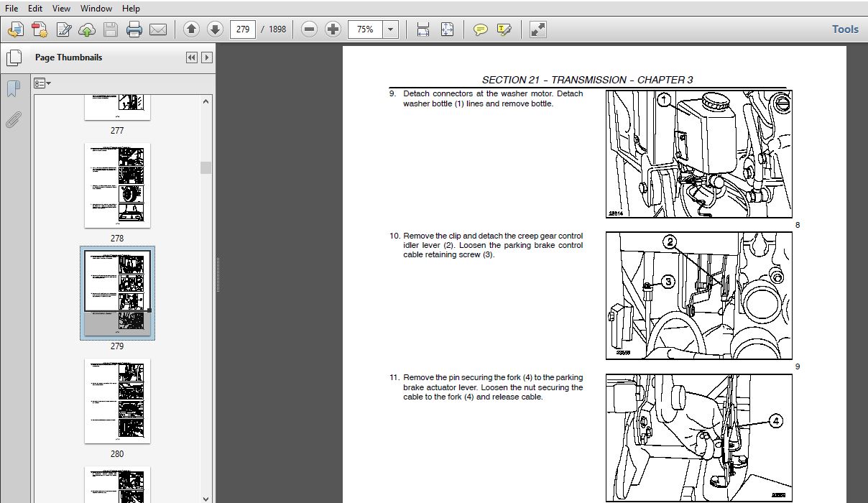
Task: Click the page number field showing 279
Action: click(x=243, y=29)
